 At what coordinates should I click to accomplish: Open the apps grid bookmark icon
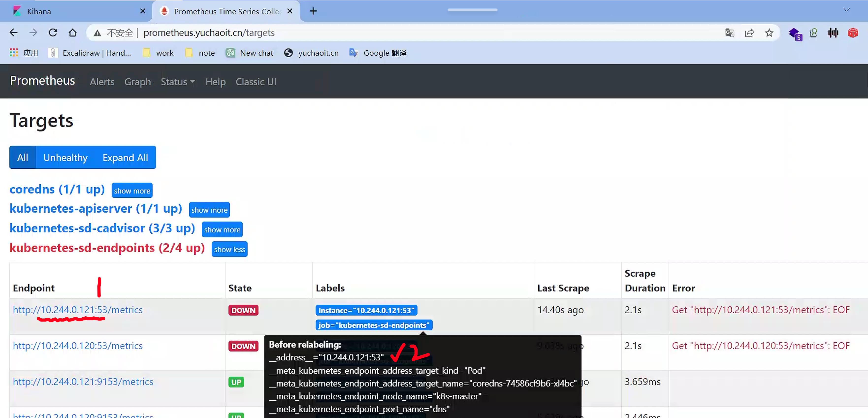pos(14,52)
